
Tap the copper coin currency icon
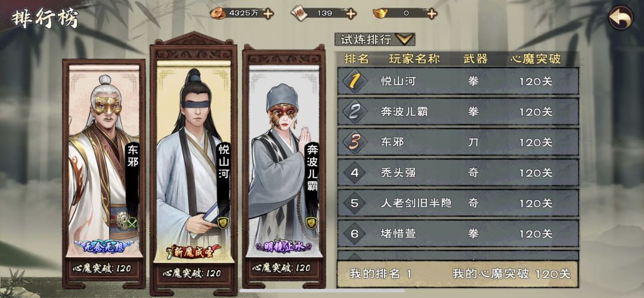[x=218, y=13]
